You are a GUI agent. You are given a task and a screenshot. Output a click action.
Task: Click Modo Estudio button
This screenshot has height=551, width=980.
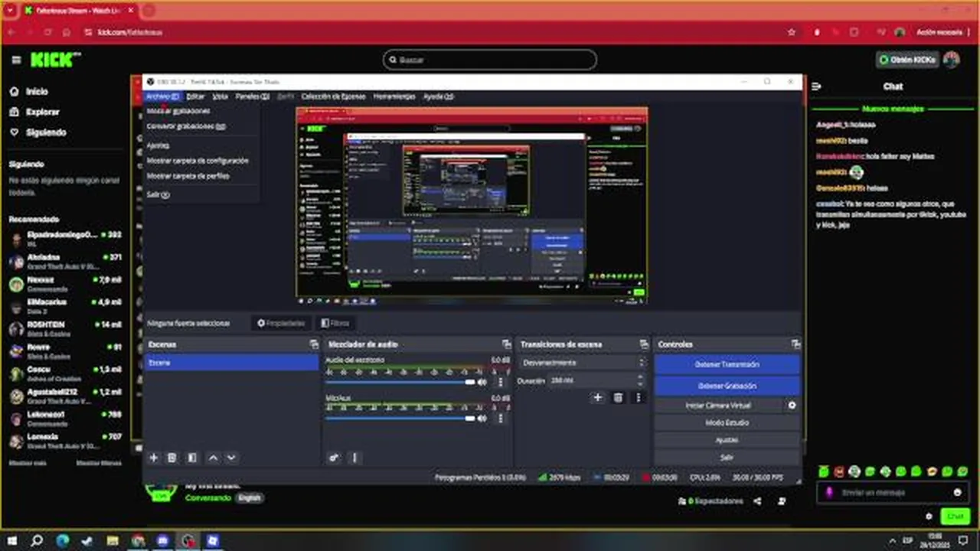tap(727, 422)
